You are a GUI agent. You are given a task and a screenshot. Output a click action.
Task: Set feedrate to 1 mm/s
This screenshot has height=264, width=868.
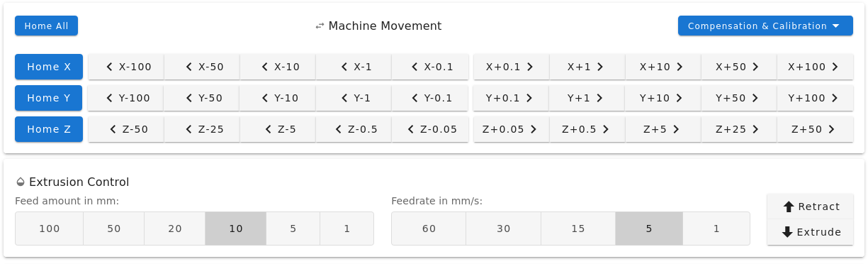coord(716,229)
